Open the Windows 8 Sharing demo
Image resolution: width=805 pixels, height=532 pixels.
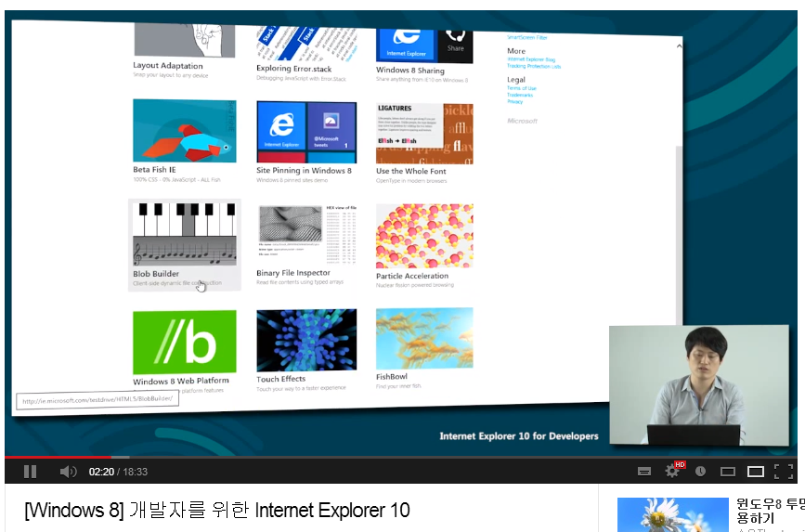(424, 56)
